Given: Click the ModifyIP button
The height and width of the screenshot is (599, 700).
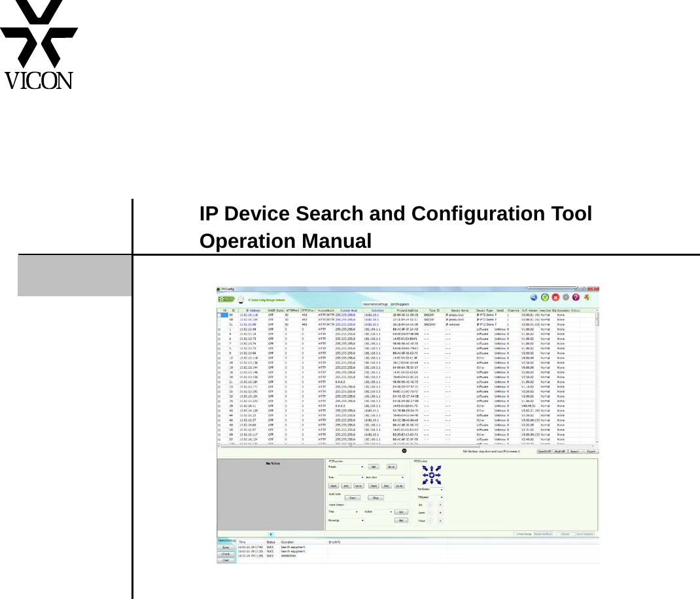Looking at the screenshot, I should (561, 451).
